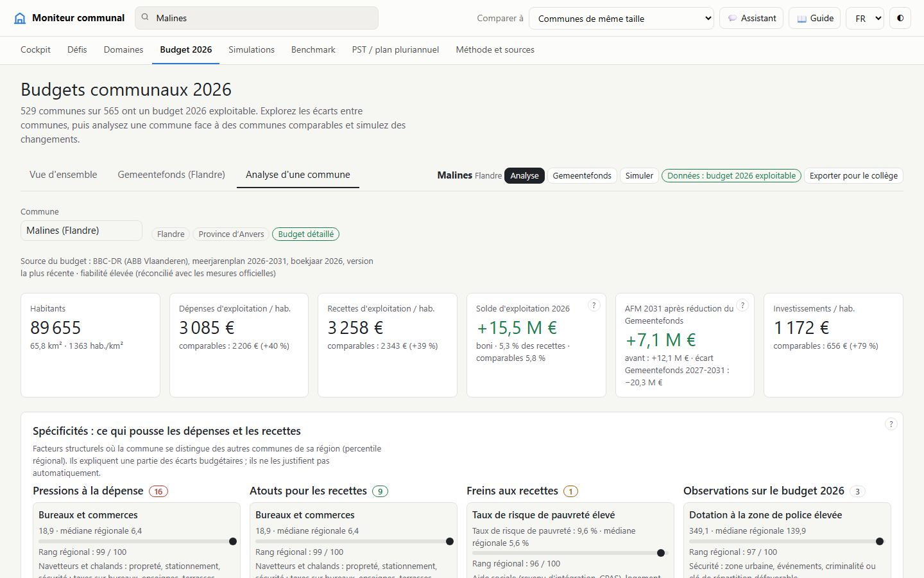Click the Malines search input field
This screenshot has width=924, height=578.
257,18
